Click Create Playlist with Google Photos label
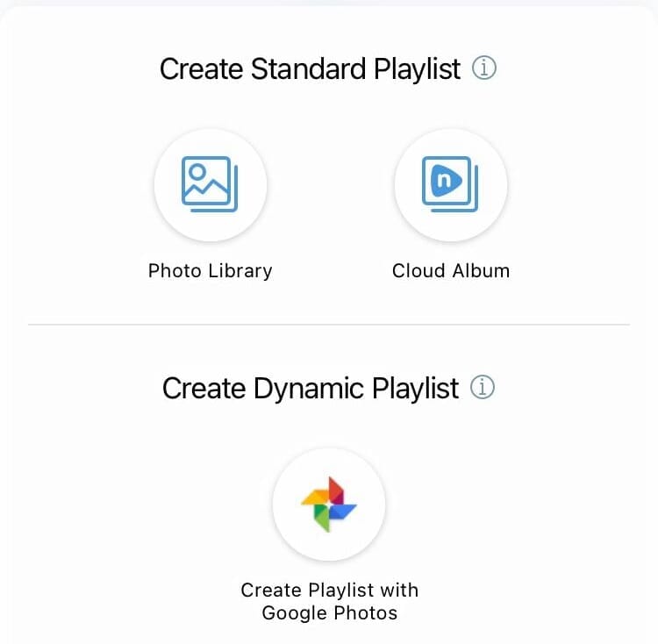Image resolution: width=658 pixels, height=644 pixels. [329, 601]
